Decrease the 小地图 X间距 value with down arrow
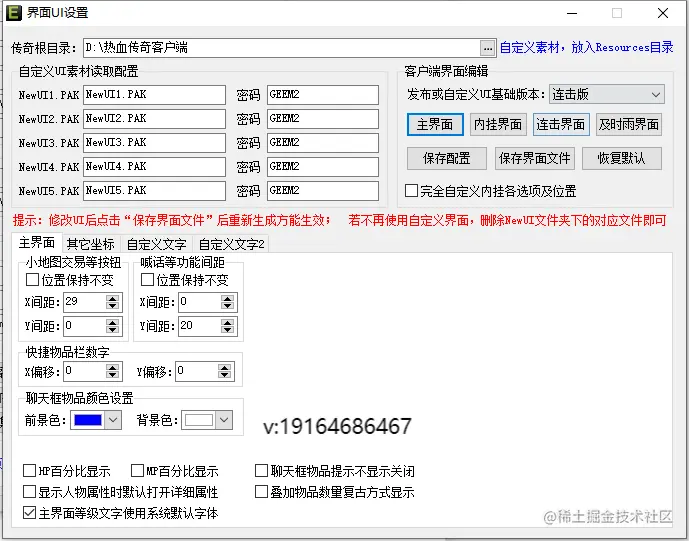 (x=112, y=306)
